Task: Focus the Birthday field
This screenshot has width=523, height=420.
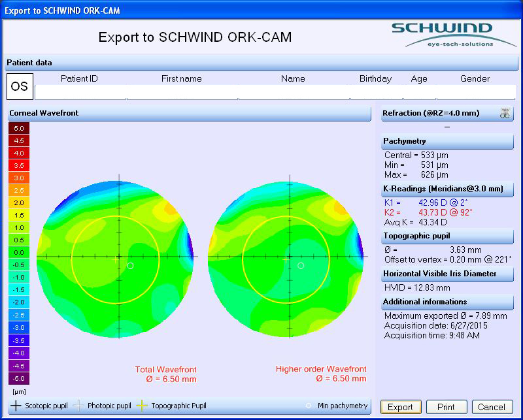Action: (x=377, y=92)
